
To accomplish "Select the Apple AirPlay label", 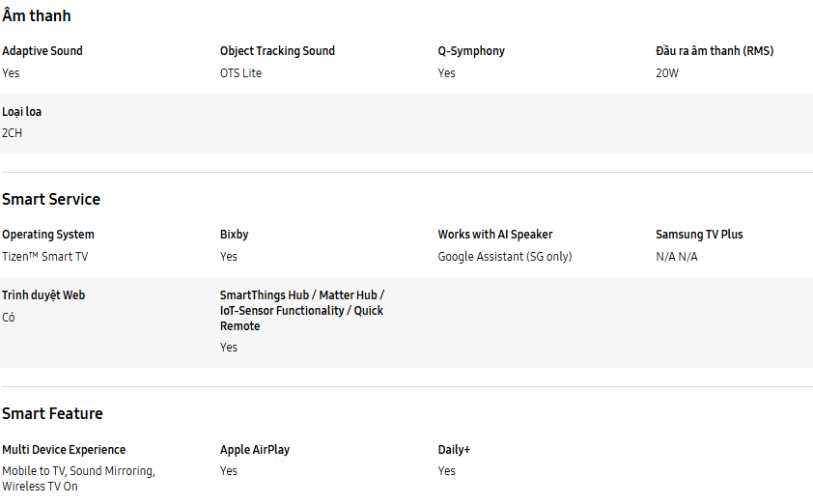I will [x=255, y=450].
